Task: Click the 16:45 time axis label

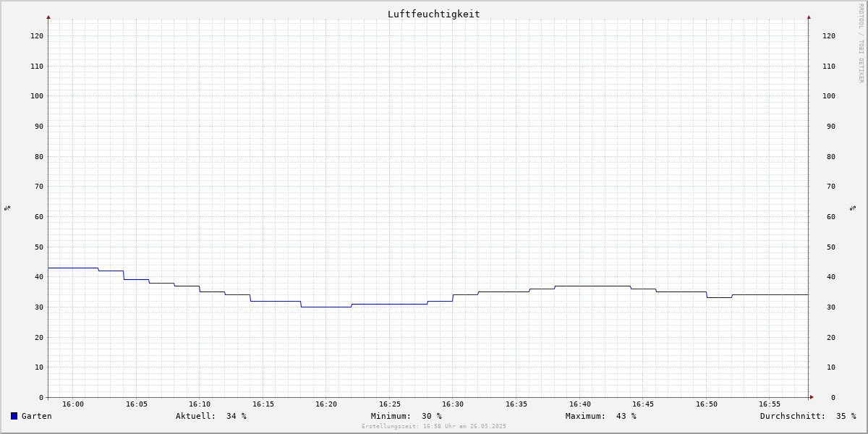Action: coord(643,404)
